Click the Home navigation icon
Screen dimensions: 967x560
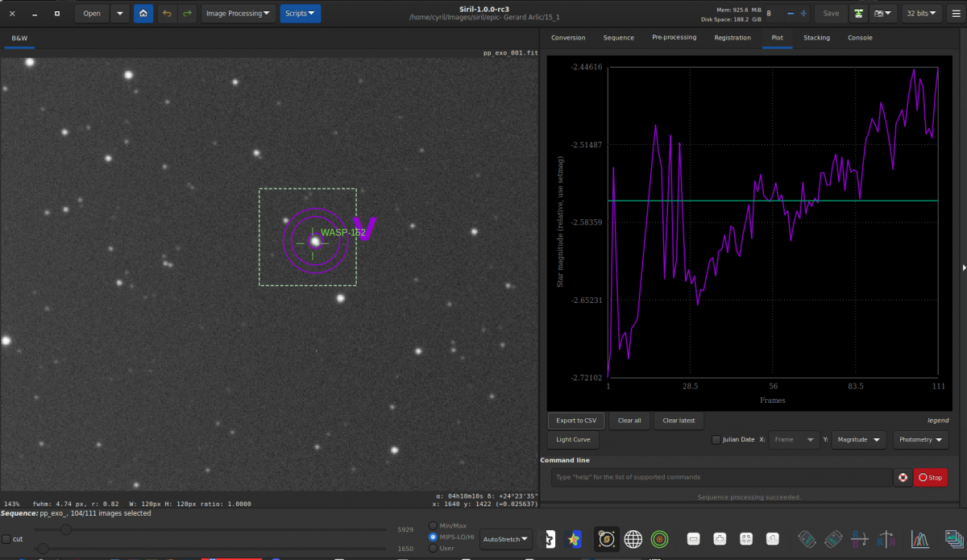pos(143,13)
